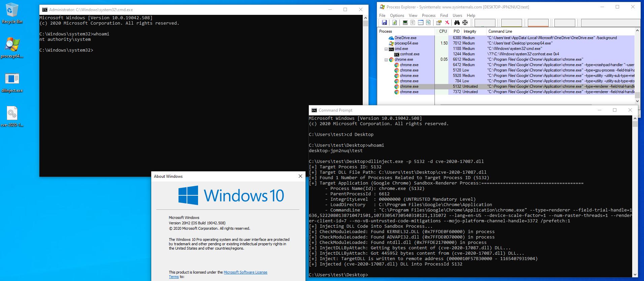Open the Help menu
Viewport: 644px width, 281px height.
(471, 16)
